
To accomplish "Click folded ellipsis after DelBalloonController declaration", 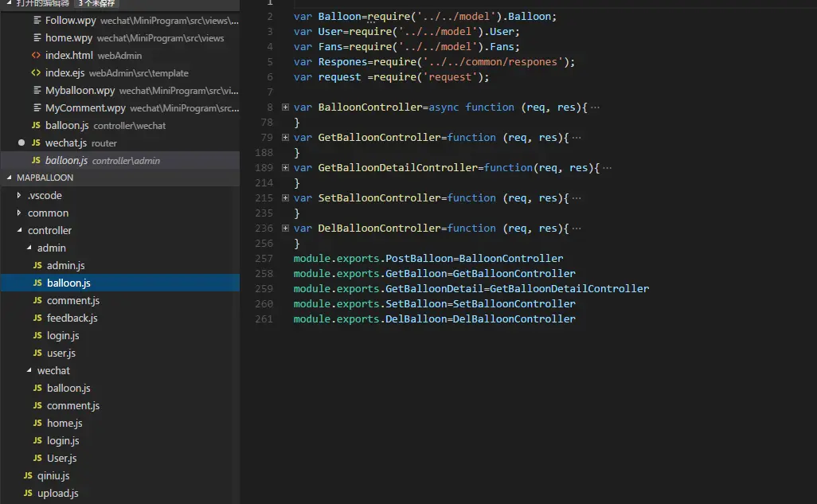I will tap(577, 229).
